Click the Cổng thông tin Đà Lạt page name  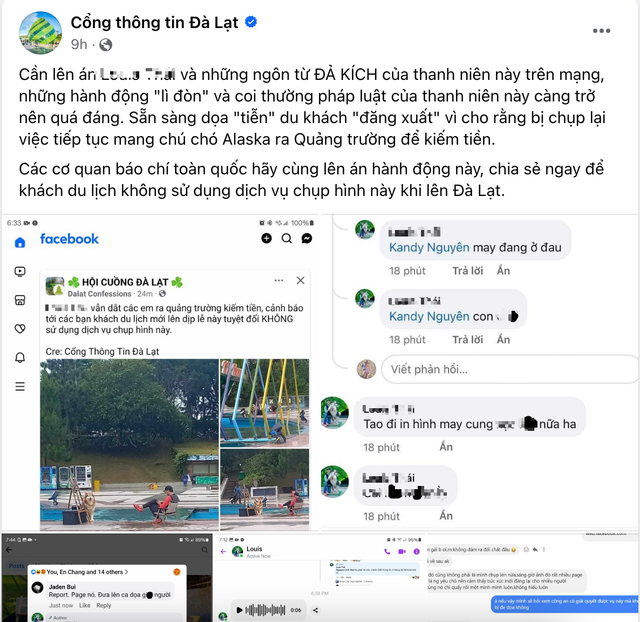pos(154,22)
